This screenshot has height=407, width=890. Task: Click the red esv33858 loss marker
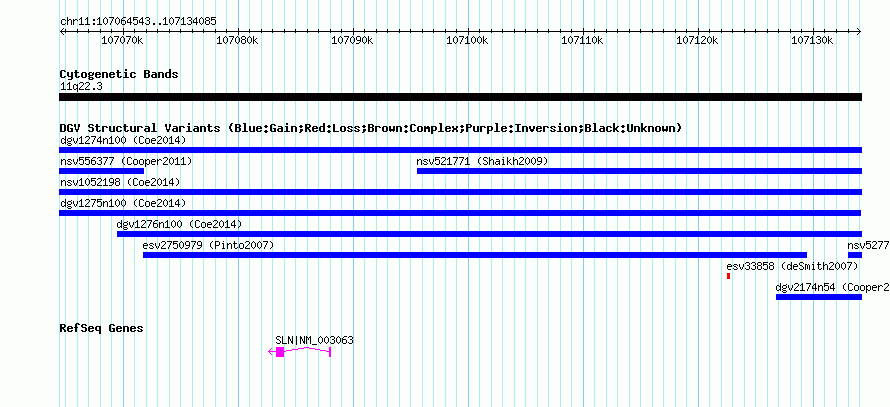point(728,276)
